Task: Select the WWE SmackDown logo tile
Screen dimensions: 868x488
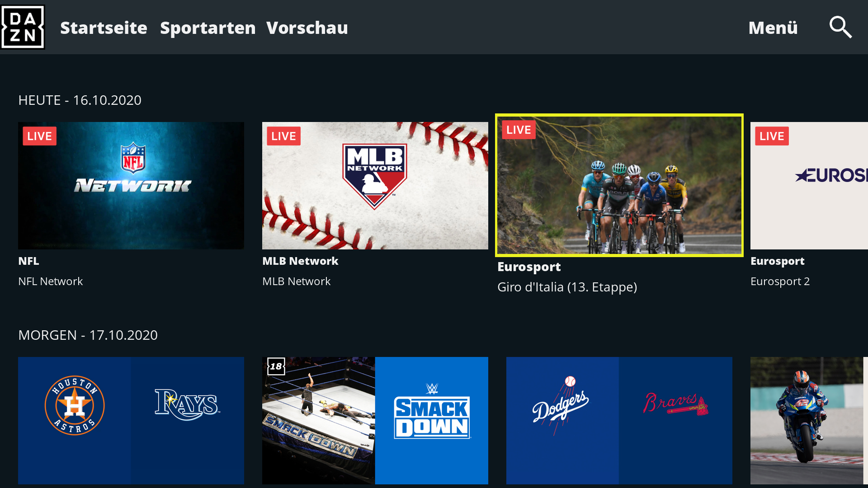Action: (432, 421)
